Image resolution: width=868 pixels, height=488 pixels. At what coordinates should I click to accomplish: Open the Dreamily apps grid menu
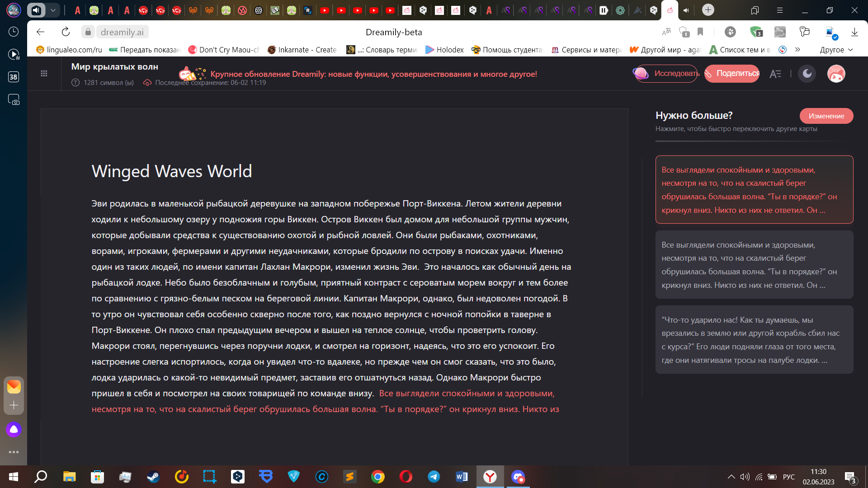point(44,74)
